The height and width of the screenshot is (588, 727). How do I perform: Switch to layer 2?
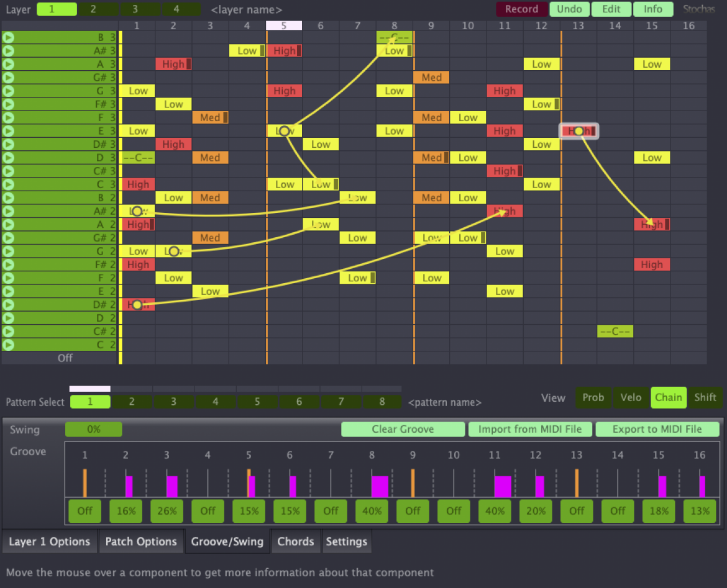click(x=98, y=9)
